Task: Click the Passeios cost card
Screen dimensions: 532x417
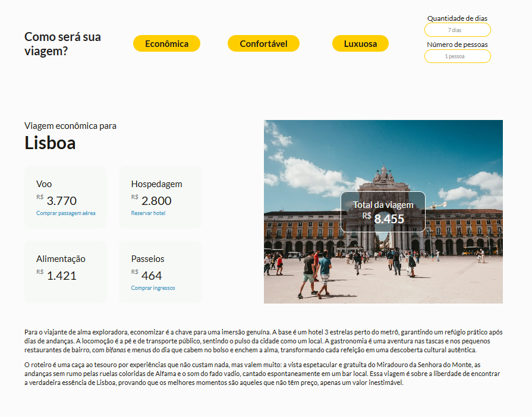Action: tap(160, 267)
